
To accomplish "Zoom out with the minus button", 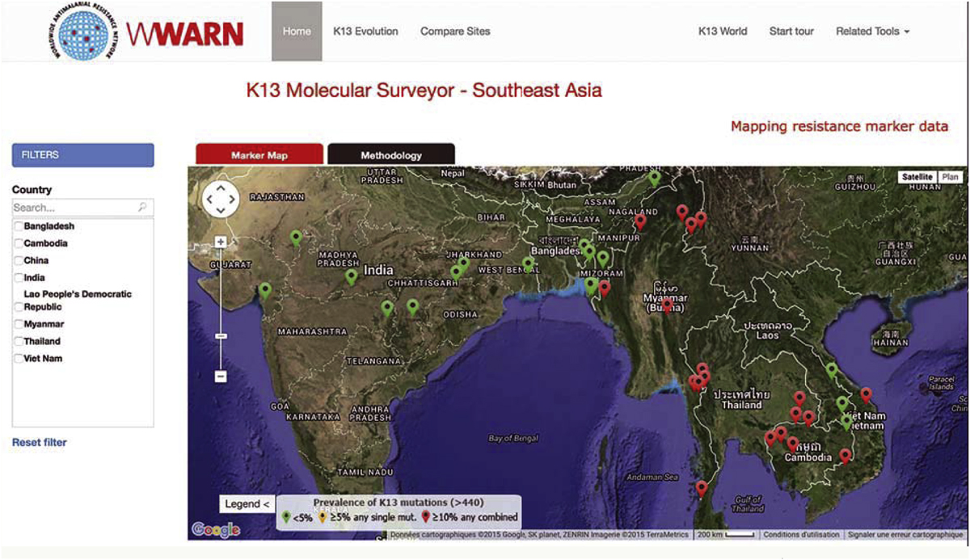I will click(x=221, y=376).
